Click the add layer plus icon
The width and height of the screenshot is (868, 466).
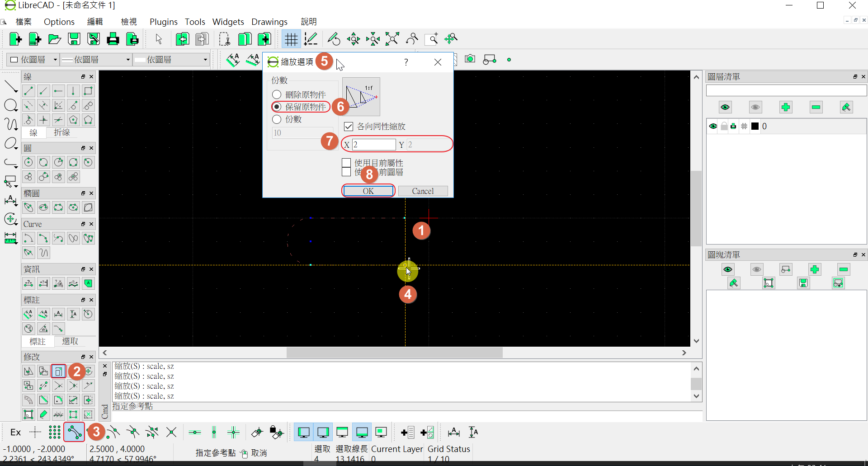pyautogui.click(x=786, y=107)
